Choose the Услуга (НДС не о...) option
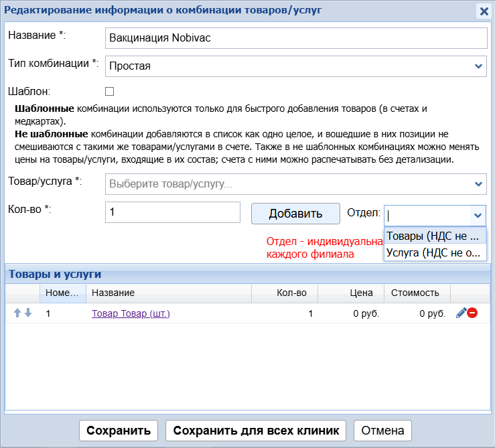The height and width of the screenshot is (448, 495). (x=435, y=252)
